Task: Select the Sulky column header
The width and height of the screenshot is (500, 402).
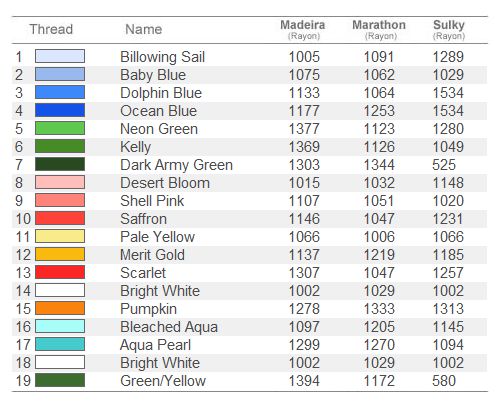Action: [x=449, y=29]
